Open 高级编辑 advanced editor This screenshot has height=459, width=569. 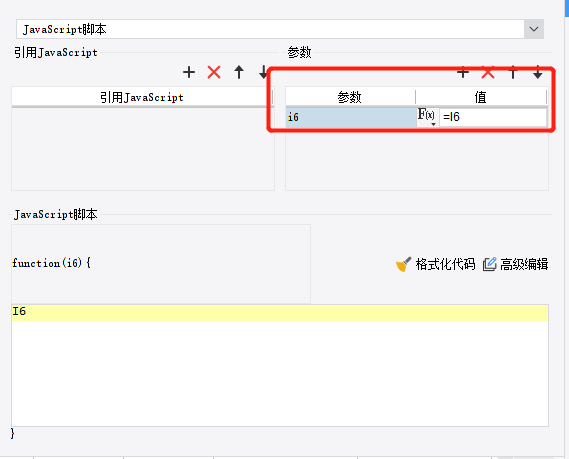[515, 264]
